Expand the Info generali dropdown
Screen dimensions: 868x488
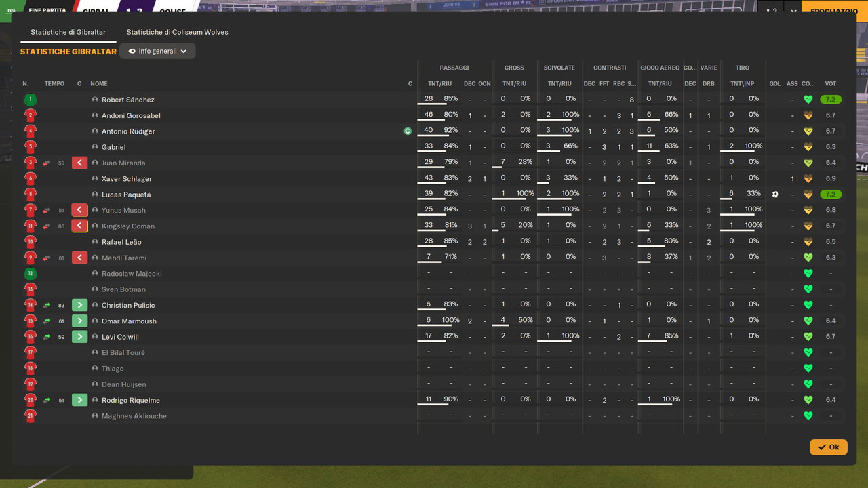click(x=157, y=51)
